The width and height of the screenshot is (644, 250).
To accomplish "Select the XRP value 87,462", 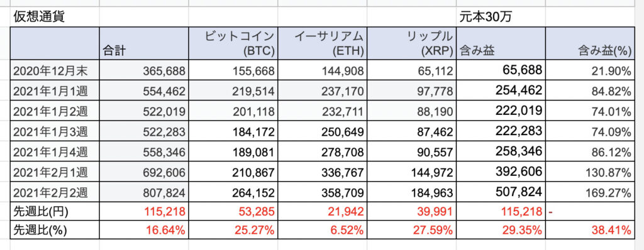I will [x=411, y=131].
